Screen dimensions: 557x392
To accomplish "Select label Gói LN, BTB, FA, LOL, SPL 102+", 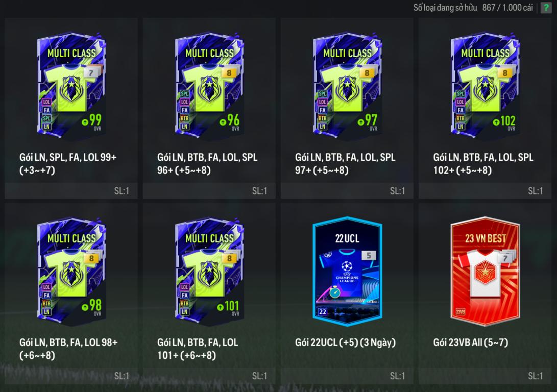I will (x=483, y=163).
